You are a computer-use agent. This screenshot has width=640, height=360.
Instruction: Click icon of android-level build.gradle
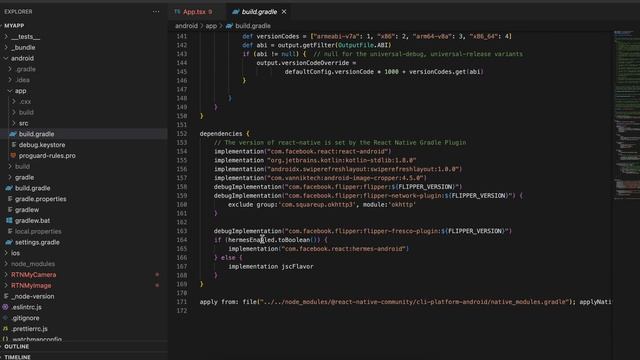[9, 188]
